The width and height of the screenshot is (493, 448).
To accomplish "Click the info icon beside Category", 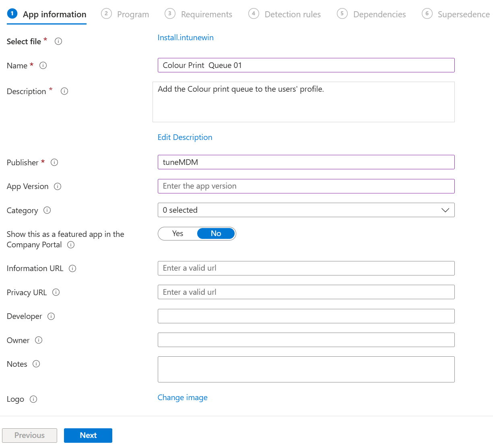I will point(47,210).
